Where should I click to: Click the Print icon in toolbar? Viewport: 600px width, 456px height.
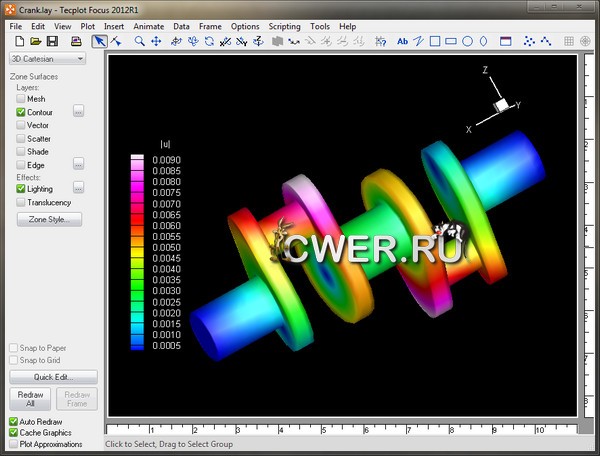click(x=76, y=42)
